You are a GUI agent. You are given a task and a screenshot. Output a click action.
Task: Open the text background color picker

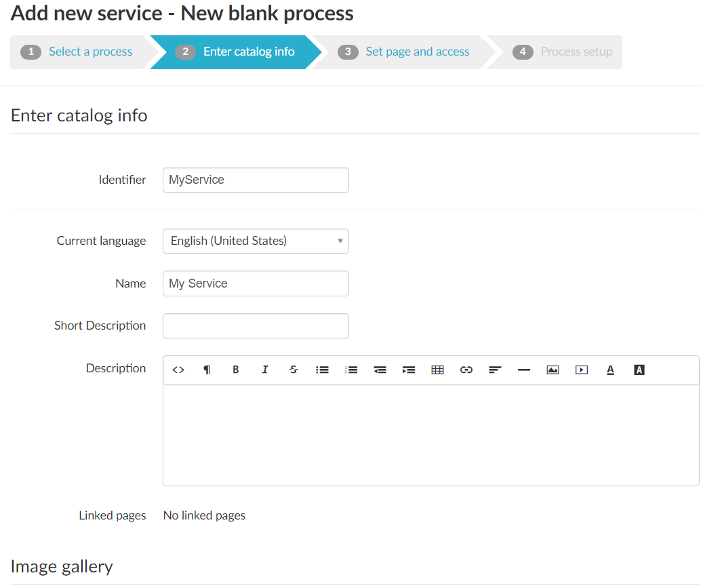point(639,370)
